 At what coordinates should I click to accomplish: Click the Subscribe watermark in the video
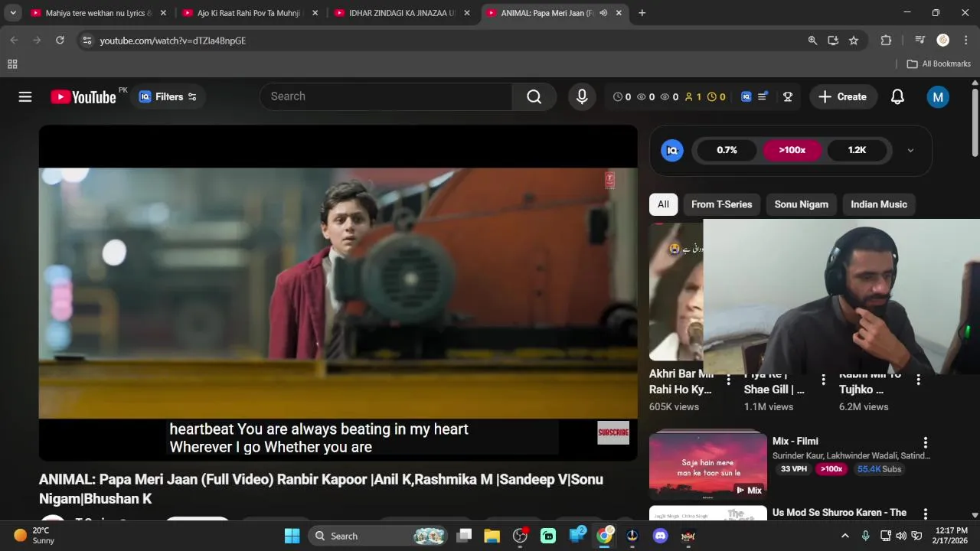point(613,432)
